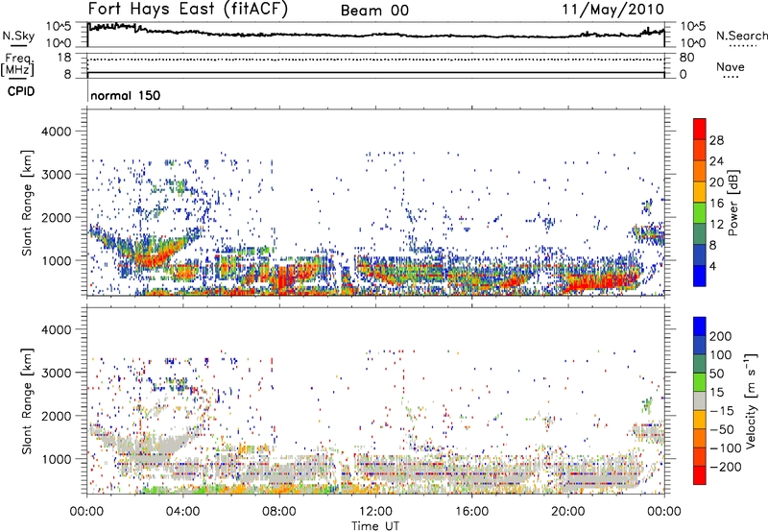Click the 'Freq. [MHz]' axis label
The height and width of the screenshot is (532, 768).
pyautogui.click(x=18, y=64)
